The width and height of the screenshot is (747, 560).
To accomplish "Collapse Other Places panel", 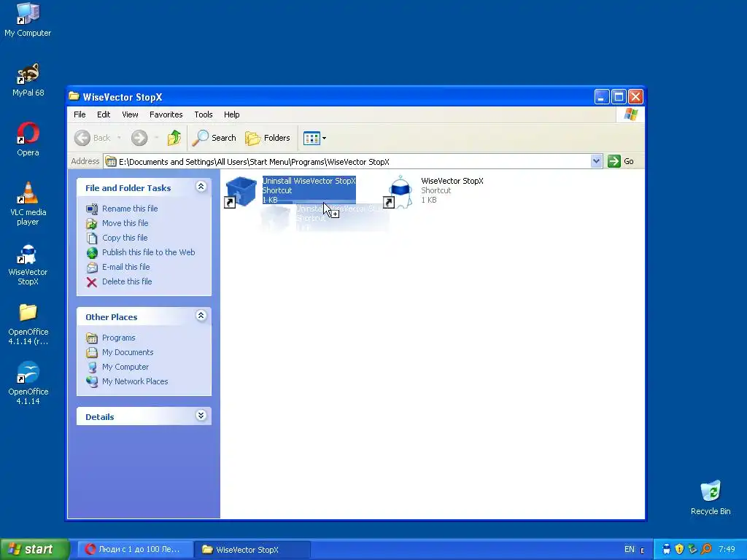I will click(x=201, y=316).
